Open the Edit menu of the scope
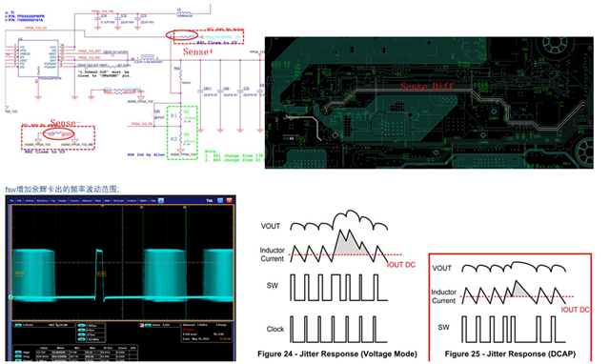 click(x=19, y=201)
